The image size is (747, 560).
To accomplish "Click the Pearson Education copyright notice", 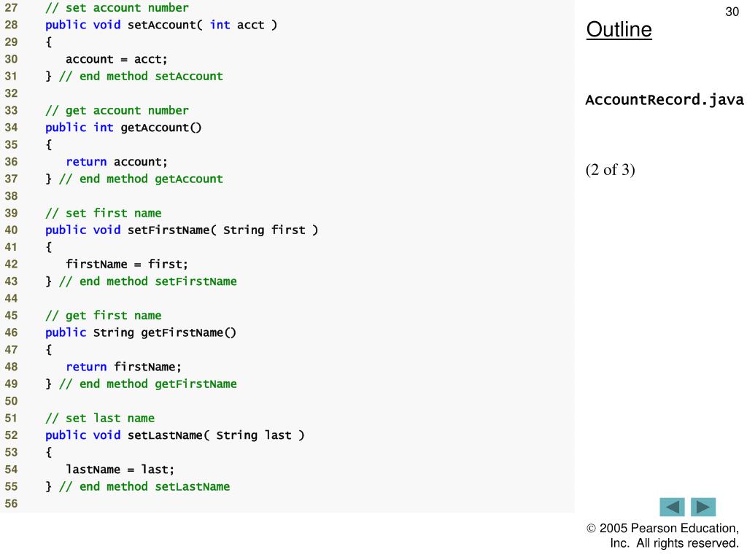I will (x=662, y=535).
